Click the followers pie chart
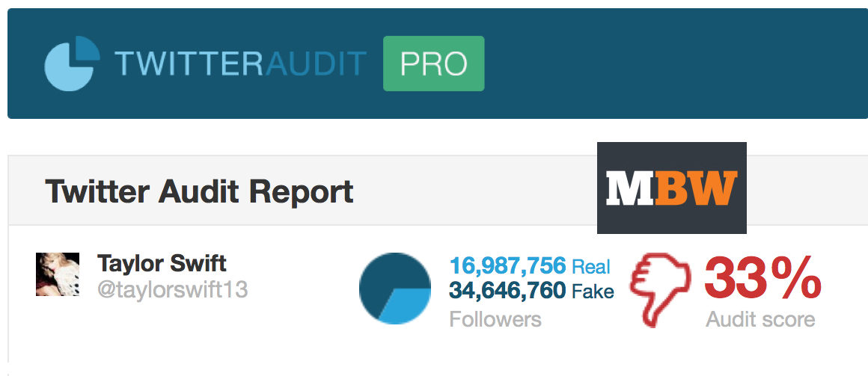 tap(394, 289)
